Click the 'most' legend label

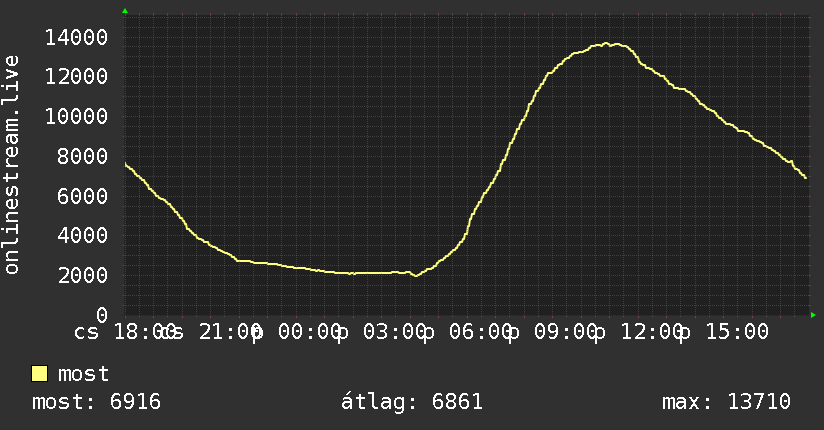(x=83, y=374)
